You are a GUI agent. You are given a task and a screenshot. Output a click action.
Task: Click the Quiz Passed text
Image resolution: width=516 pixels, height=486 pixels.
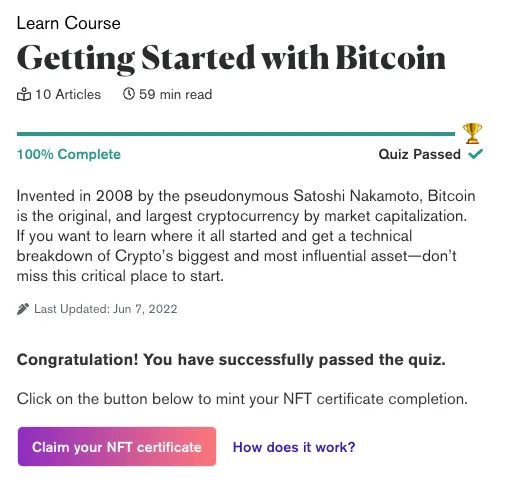[x=420, y=154]
